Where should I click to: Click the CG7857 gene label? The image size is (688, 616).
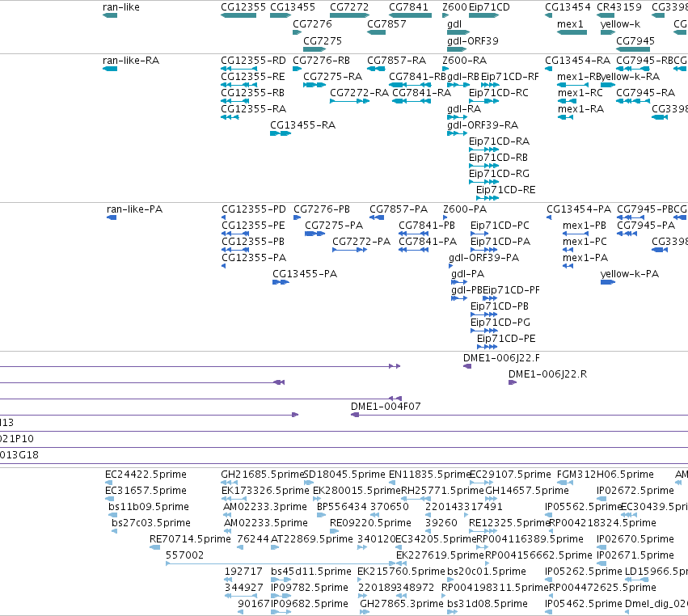[386, 24]
